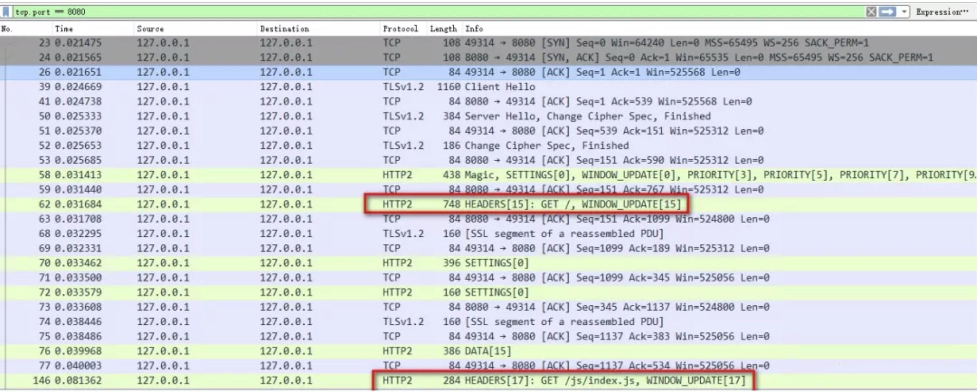Click the filter bookmark icon
This screenshot has height=392, width=980.
(6, 12)
